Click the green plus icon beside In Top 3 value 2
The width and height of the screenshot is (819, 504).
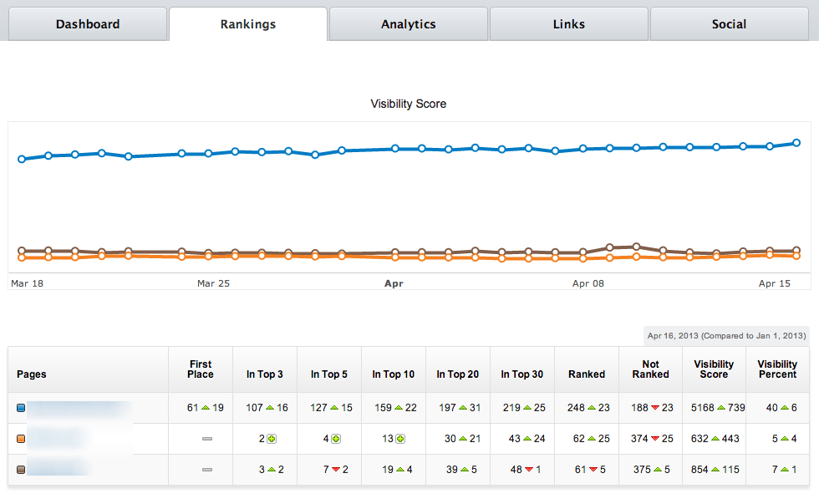272,439
